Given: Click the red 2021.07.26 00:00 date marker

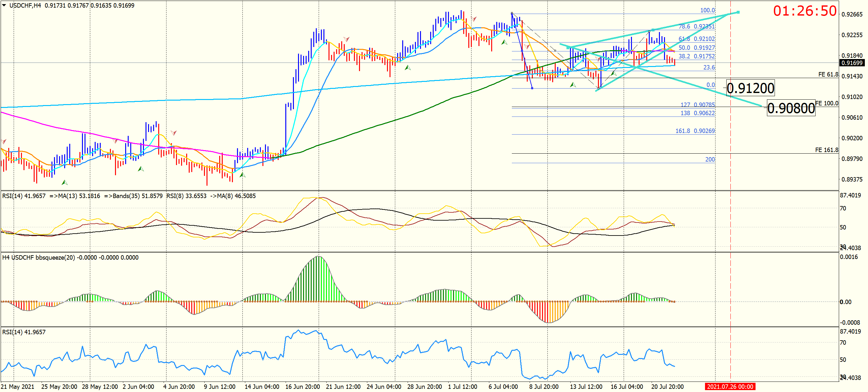Looking at the screenshot, I should 730,387.
